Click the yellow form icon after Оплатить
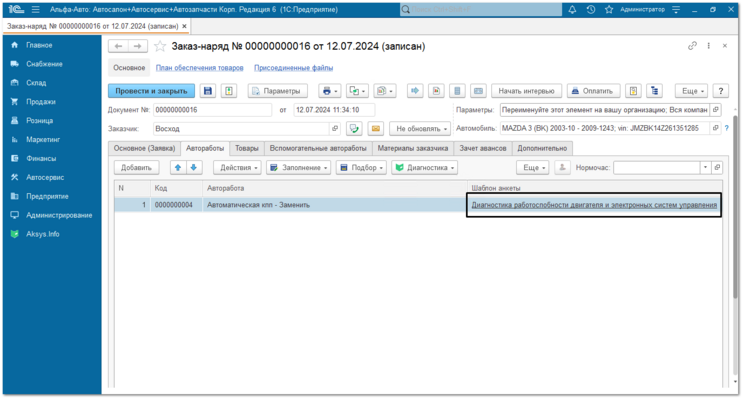This screenshot has width=743, height=399. point(633,91)
